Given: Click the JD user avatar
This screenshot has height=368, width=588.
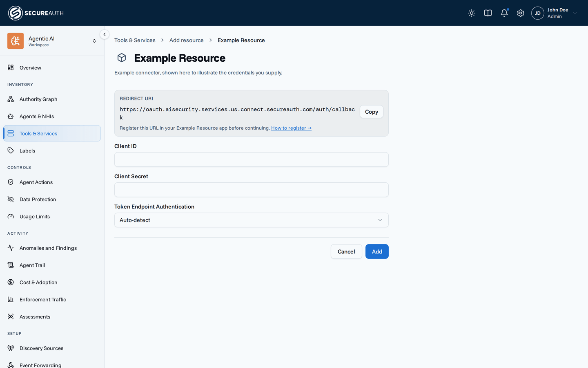Looking at the screenshot, I should click(538, 13).
